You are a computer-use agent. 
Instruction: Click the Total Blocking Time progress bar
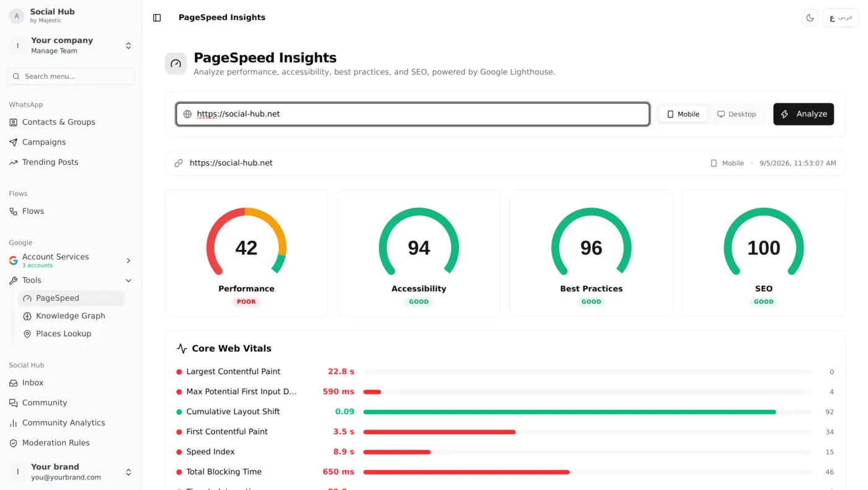[588, 472]
